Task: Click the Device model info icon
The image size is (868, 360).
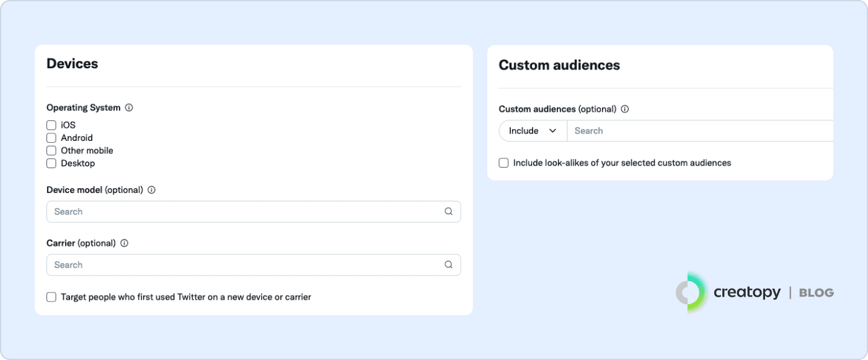Action: (151, 190)
